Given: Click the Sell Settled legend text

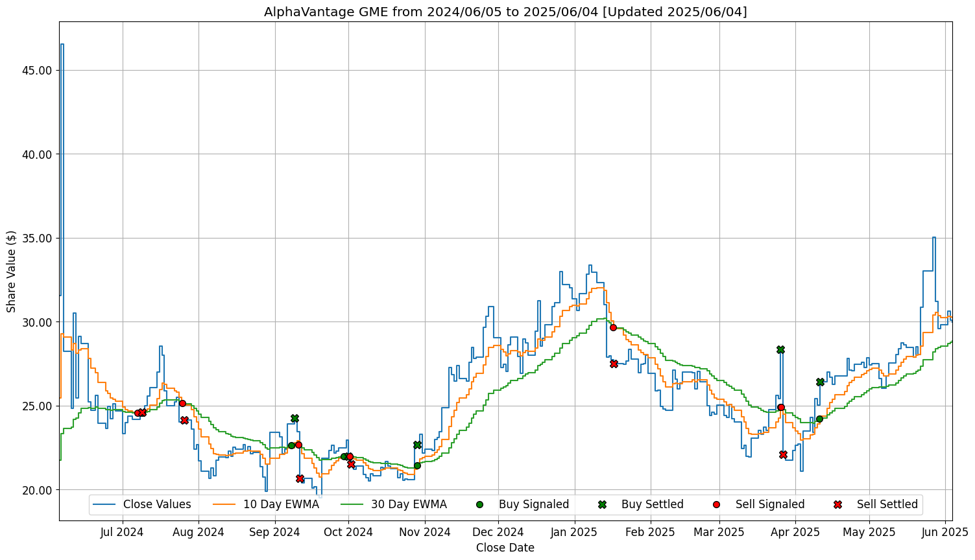Looking at the screenshot, I should [887, 504].
